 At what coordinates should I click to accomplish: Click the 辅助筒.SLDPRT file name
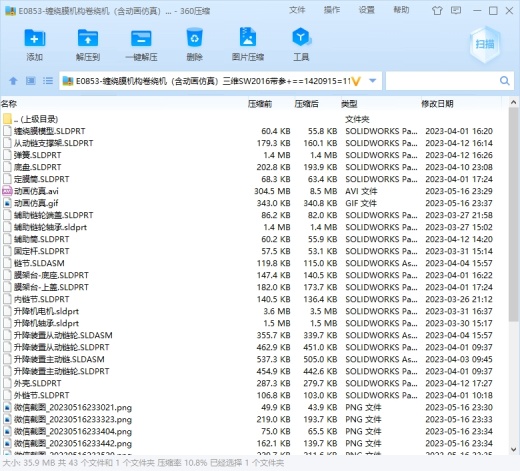pos(41,239)
